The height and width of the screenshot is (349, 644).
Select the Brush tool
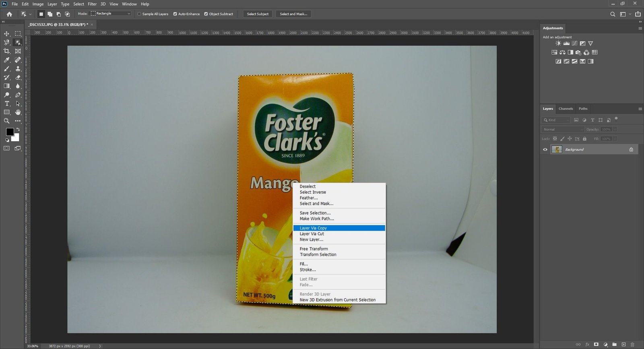click(6, 68)
